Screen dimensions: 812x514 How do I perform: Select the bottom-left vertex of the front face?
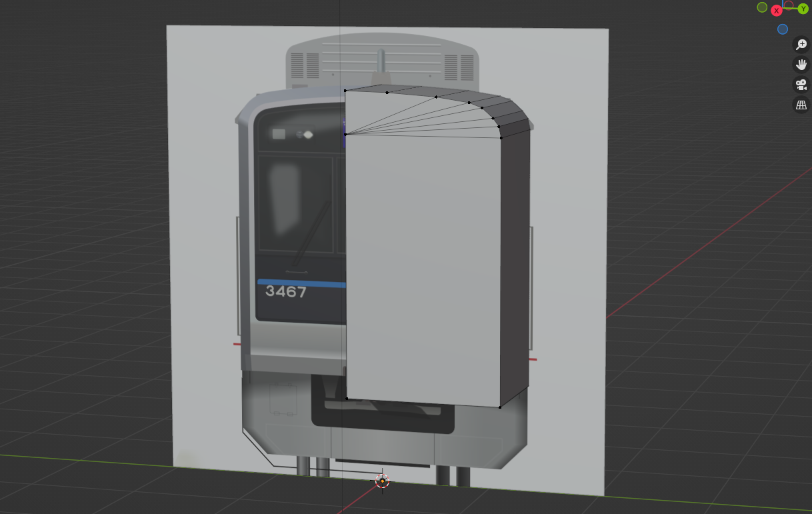[347, 398]
